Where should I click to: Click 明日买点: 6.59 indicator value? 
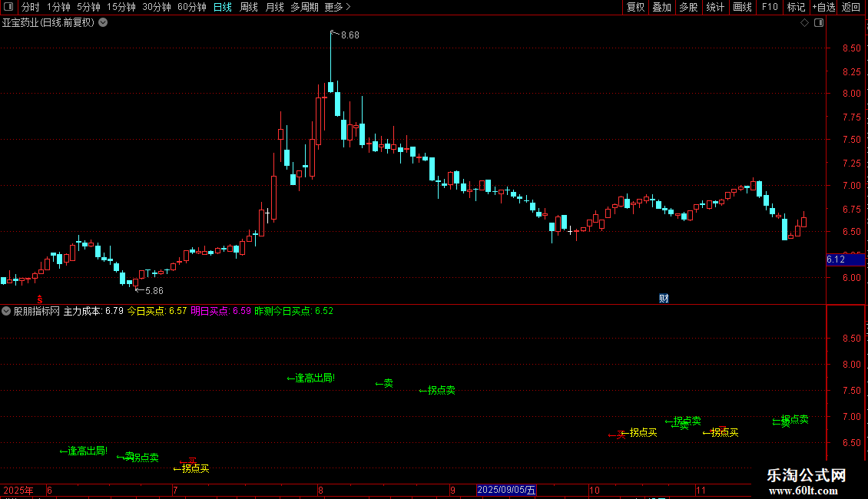click(x=221, y=311)
